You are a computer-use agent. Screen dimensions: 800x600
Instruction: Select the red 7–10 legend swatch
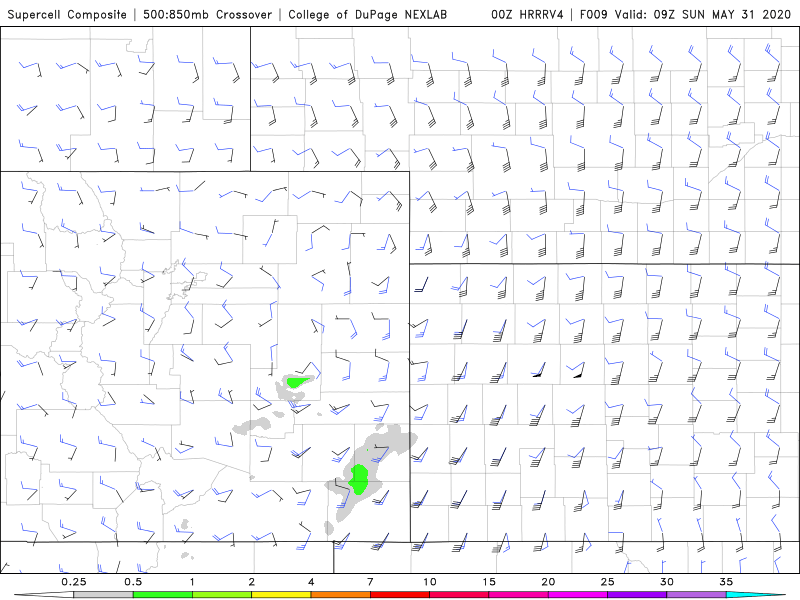tap(400, 595)
